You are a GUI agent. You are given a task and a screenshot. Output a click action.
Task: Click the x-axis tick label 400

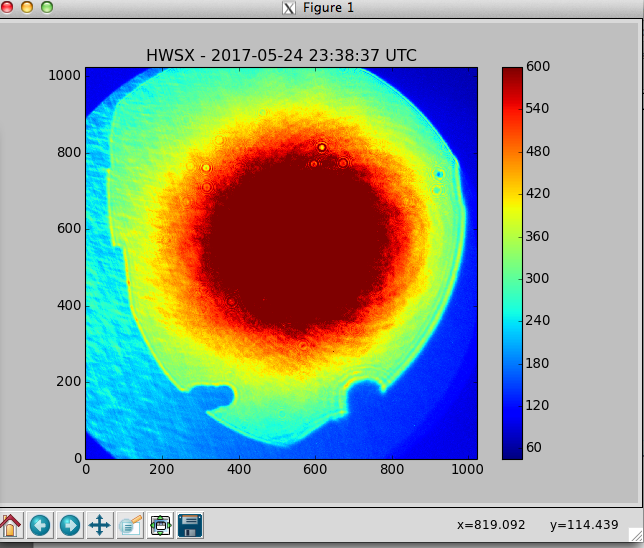click(239, 469)
